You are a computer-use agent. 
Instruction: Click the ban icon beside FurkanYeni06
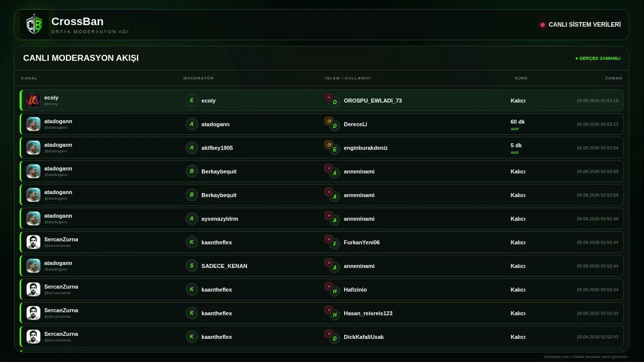(x=329, y=239)
